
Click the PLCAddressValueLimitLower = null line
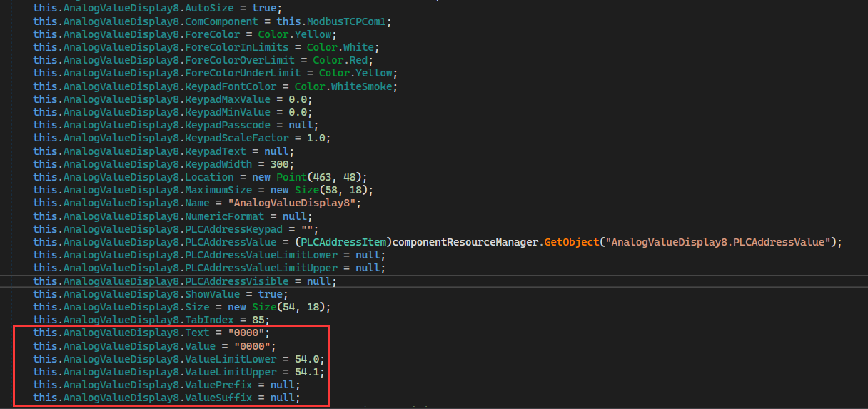[208, 255]
